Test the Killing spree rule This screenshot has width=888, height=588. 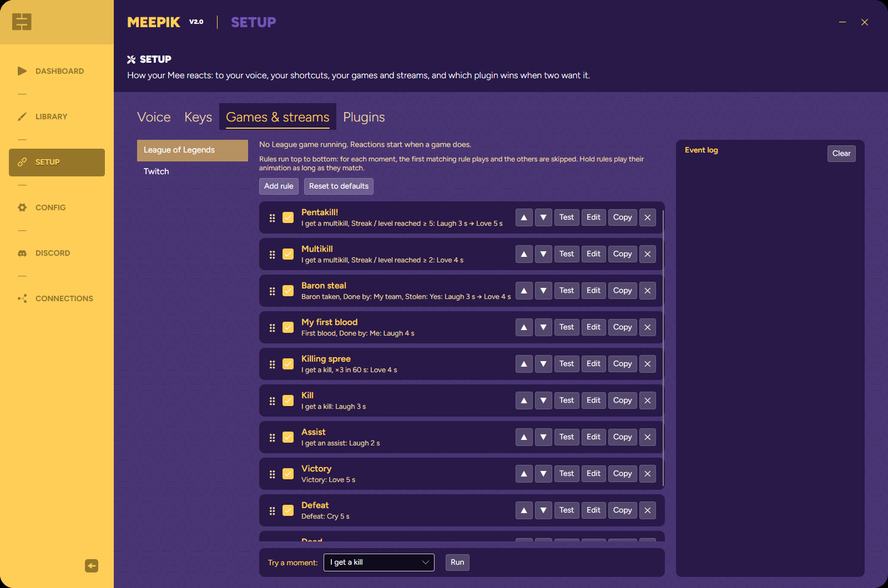point(567,364)
